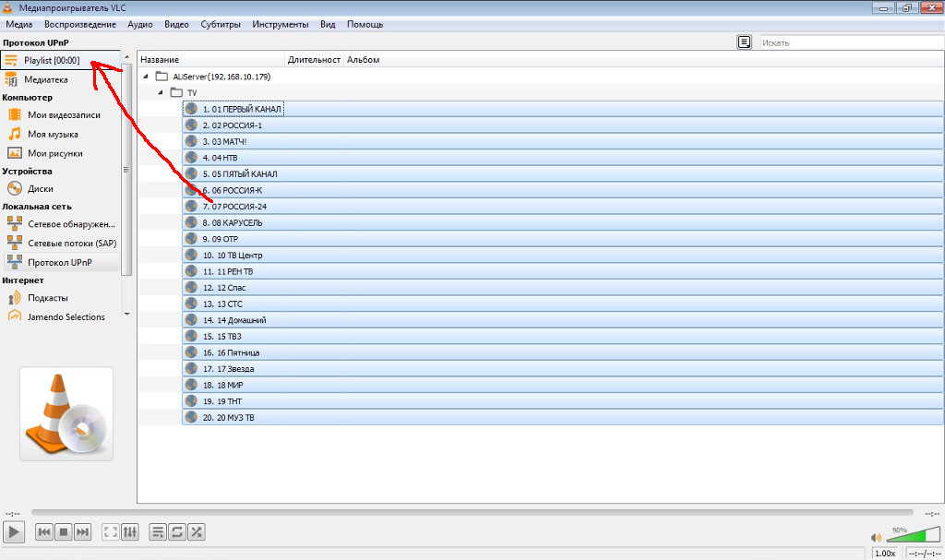Collapse the AllServer(192.168.10.179) node
945x560 pixels.
coord(145,77)
